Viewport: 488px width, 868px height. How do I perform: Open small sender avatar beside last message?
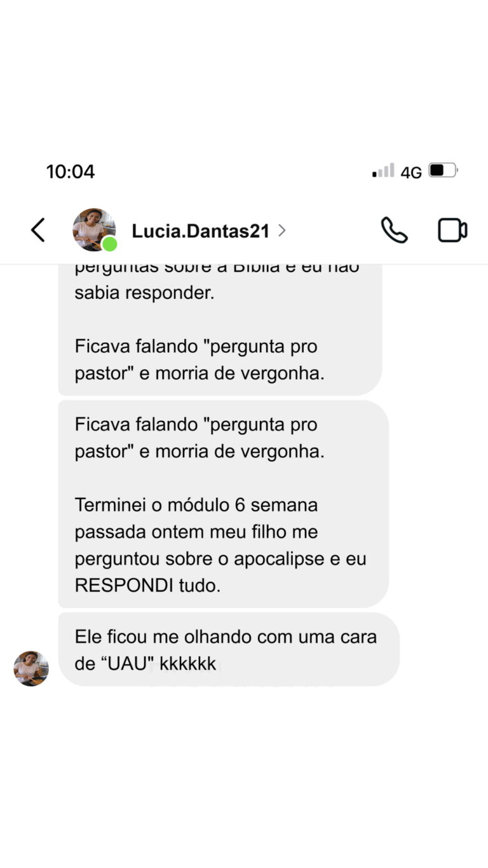tap(31, 668)
